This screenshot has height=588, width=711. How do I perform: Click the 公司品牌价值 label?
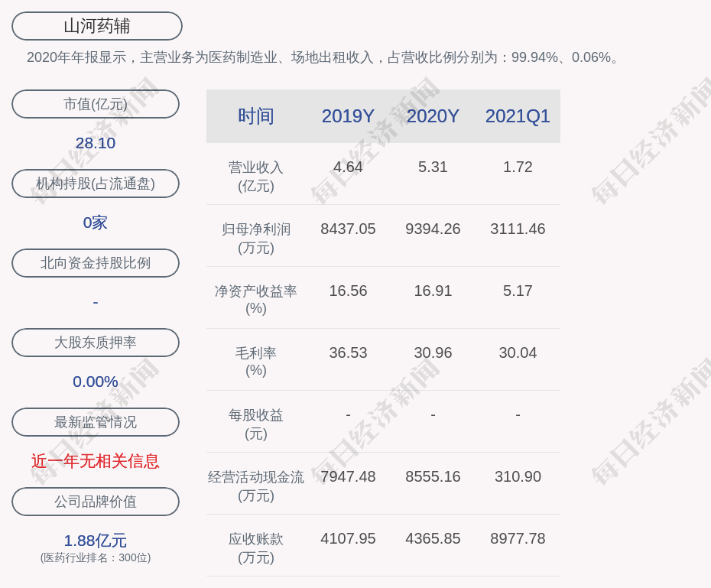[96, 502]
